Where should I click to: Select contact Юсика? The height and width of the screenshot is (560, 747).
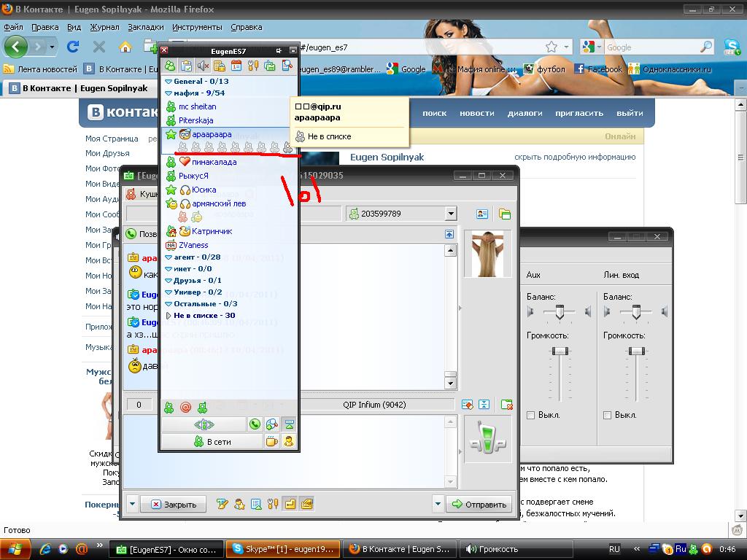point(204,190)
